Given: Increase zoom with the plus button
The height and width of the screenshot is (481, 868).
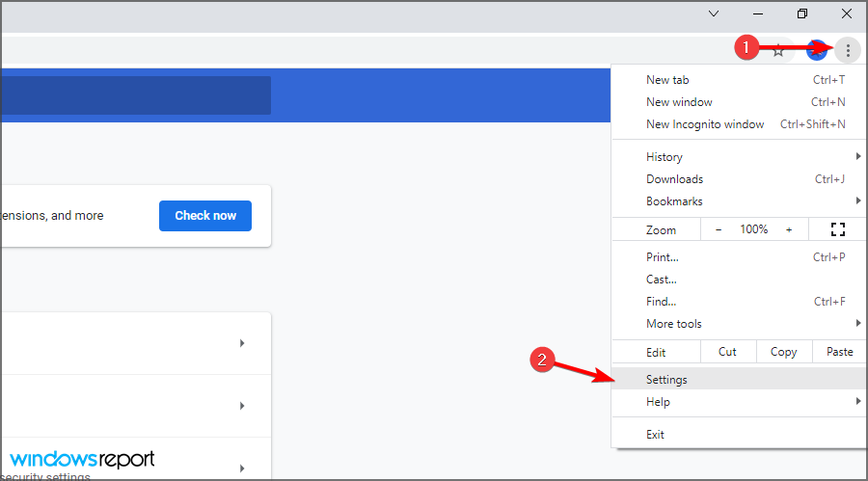Looking at the screenshot, I should click(789, 229).
